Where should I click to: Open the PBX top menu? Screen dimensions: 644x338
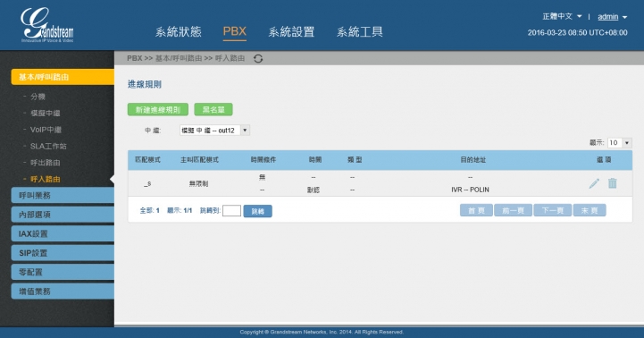click(235, 31)
